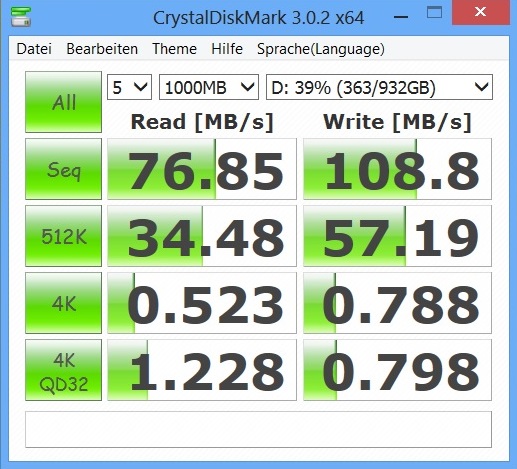
Task: Maximize the CrystalDiskMark window
Action: 434,13
